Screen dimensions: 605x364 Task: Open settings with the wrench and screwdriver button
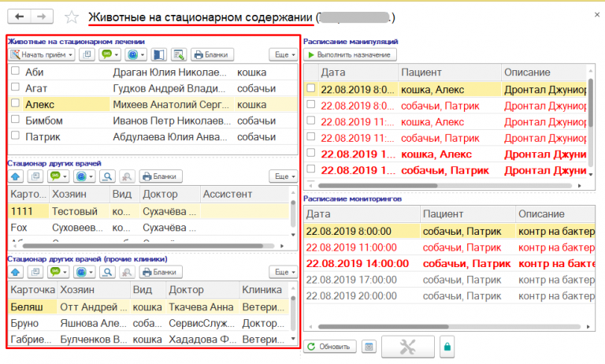(x=408, y=347)
